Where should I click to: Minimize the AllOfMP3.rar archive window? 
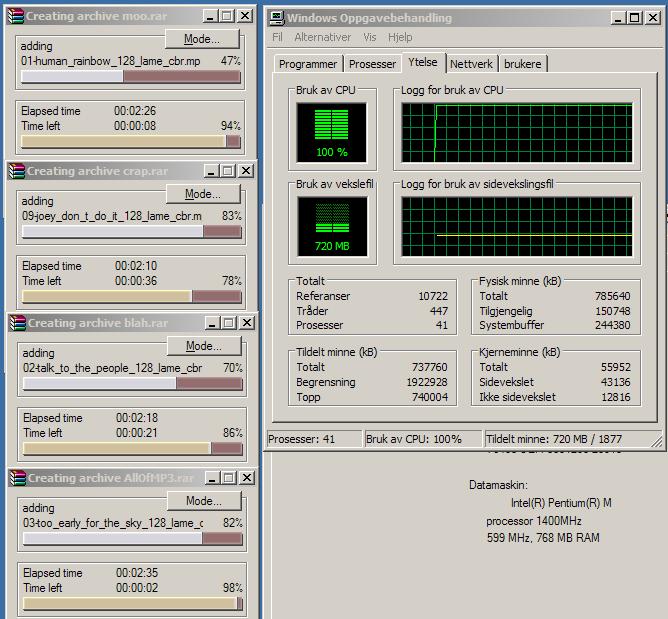[x=212, y=478]
